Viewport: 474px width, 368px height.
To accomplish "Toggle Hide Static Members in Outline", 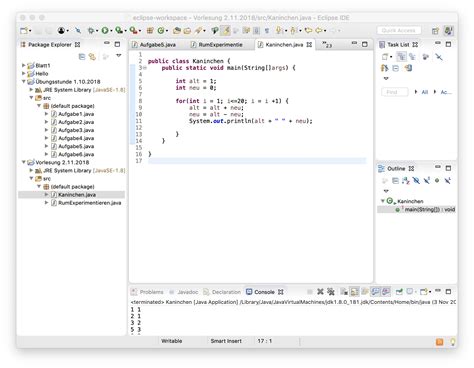I will click(x=427, y=181).
